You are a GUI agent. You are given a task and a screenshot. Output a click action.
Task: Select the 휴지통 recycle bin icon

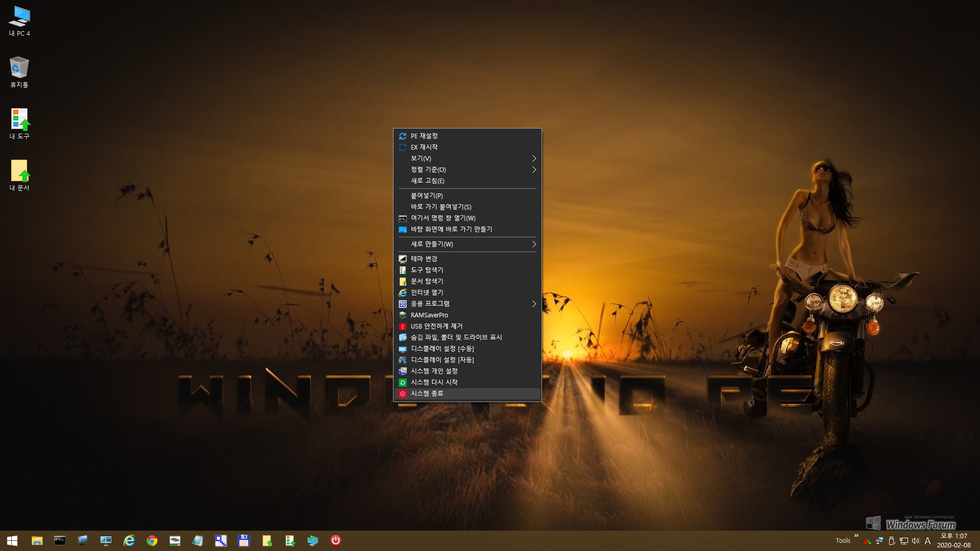(x=19, y=72)
